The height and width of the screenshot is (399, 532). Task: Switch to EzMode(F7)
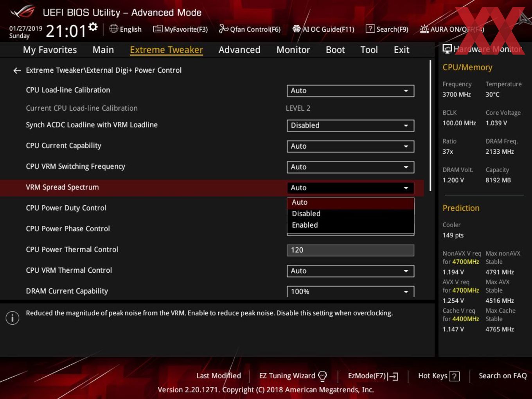pos(373,376)
